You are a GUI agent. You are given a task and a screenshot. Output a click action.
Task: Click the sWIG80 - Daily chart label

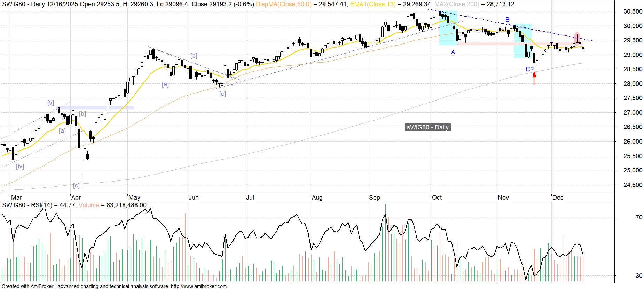click(428, 127)
